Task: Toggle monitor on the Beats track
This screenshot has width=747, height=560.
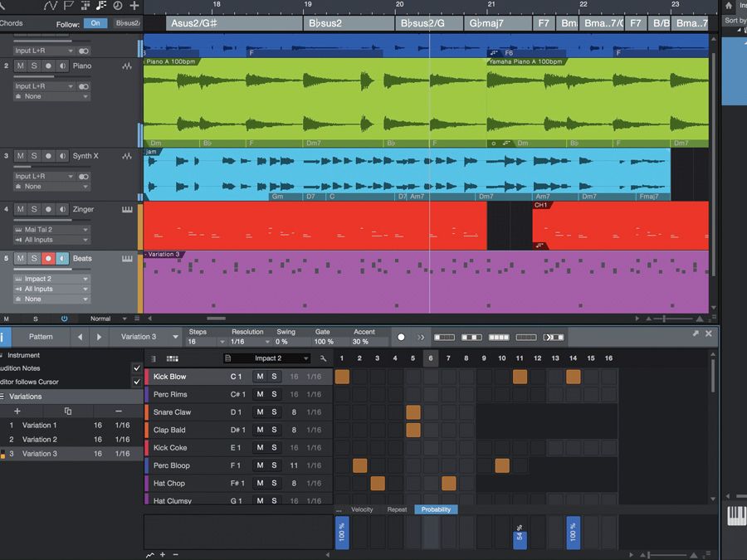Action: [62, 259]
